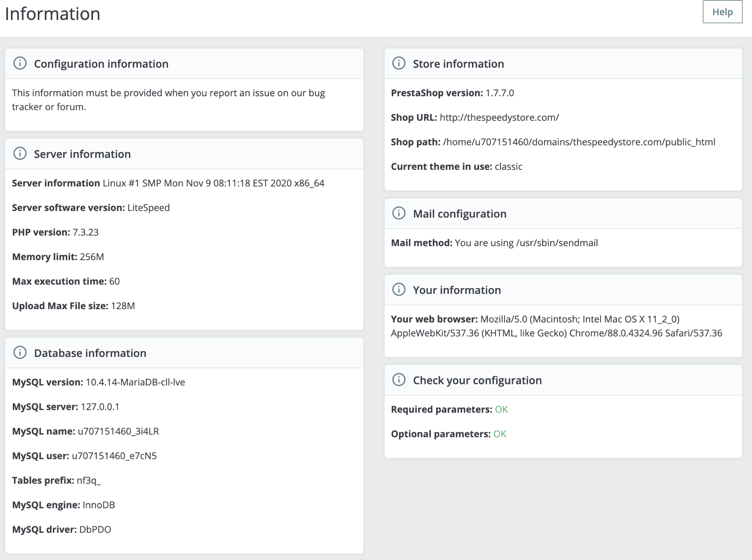Viewport: 752px width, 560px height.
Task: Click the PHP version 7.3.23 value
Action: [85, 232]
